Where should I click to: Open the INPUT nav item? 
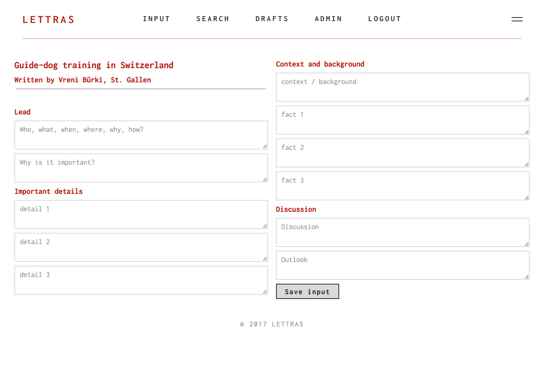tap(157, 19)
